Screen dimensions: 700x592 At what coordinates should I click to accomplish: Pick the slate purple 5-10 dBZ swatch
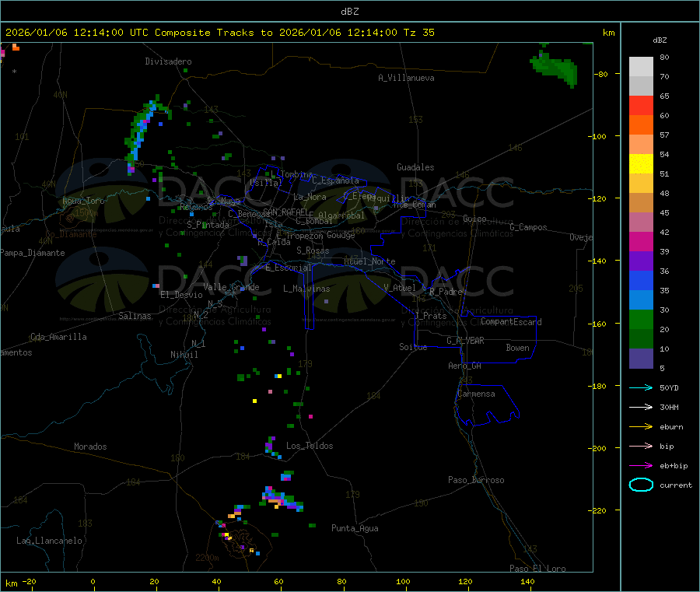point(641,359)
